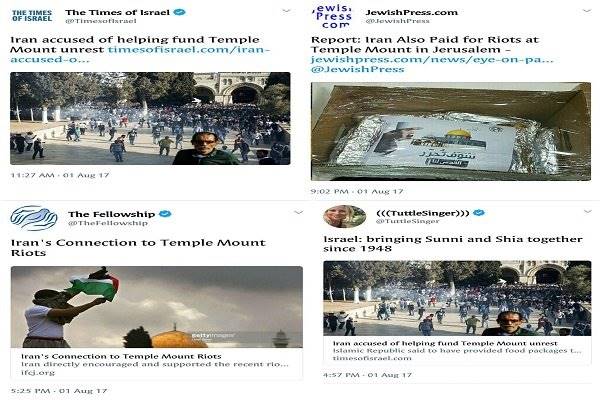Click the @JewishPress mention in tweet text
Viewport: 600px width, 400px height.
point(357,69)
